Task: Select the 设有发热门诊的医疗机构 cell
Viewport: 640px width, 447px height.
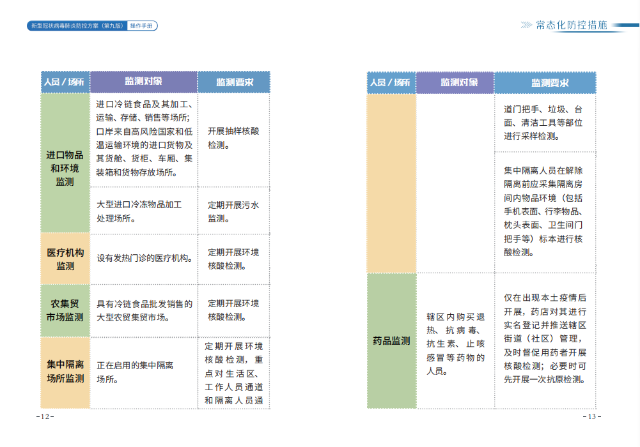Action: point(143,259)
